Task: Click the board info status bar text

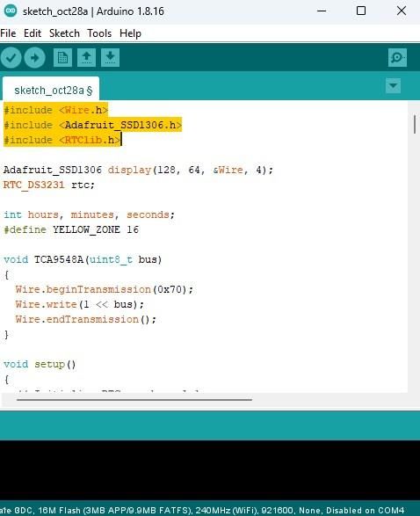Action: [x=202, y=511]
